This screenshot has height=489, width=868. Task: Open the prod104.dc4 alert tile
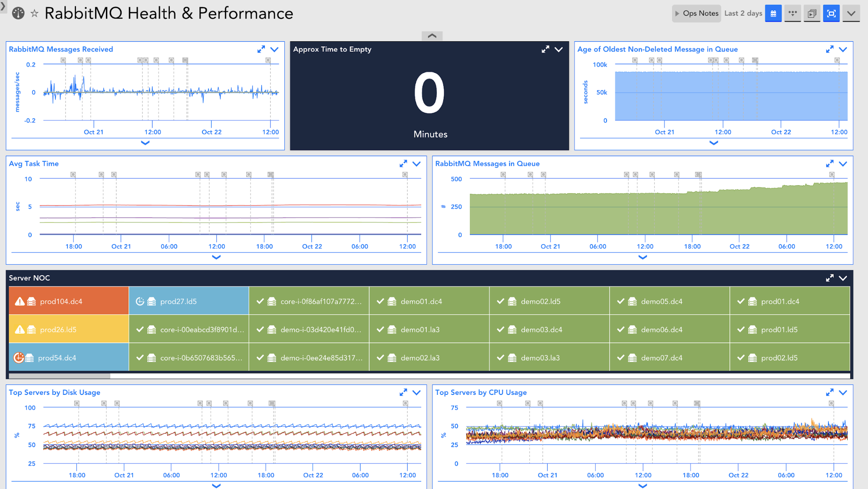(x=69, y=301)
